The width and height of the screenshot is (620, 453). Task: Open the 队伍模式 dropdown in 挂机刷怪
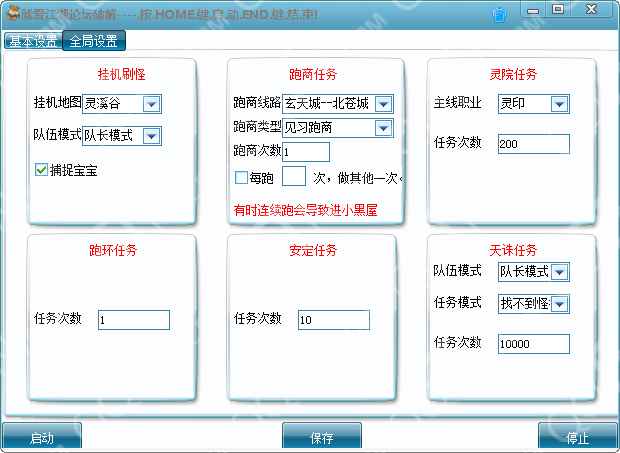tap(122, 136)
